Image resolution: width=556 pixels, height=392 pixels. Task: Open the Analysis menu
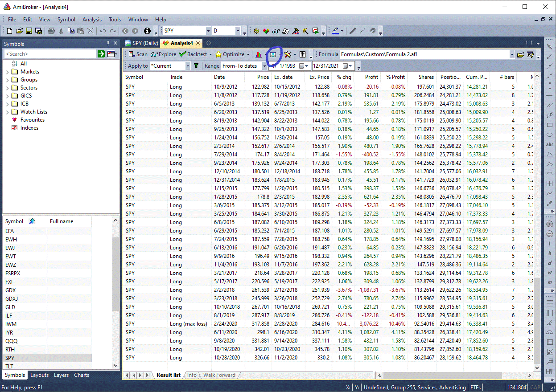92,20
